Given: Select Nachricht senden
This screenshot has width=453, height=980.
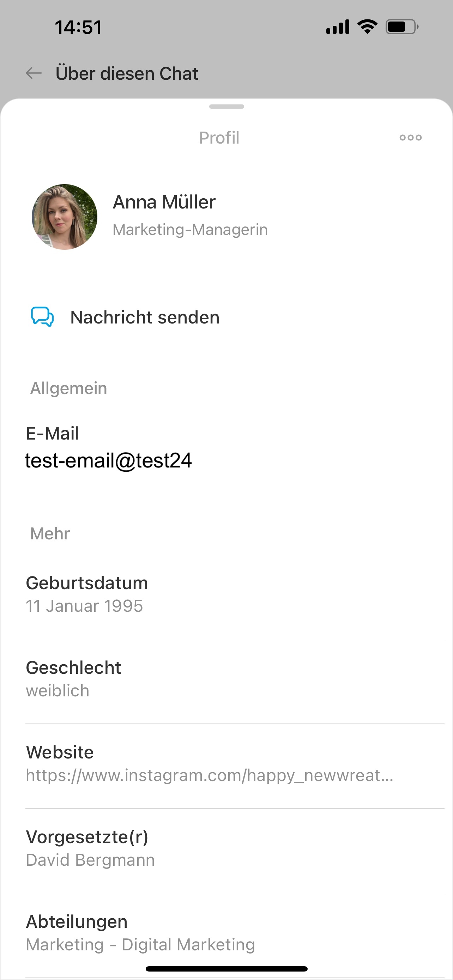Looking at the screenshot, I should [x=145, y=317].
